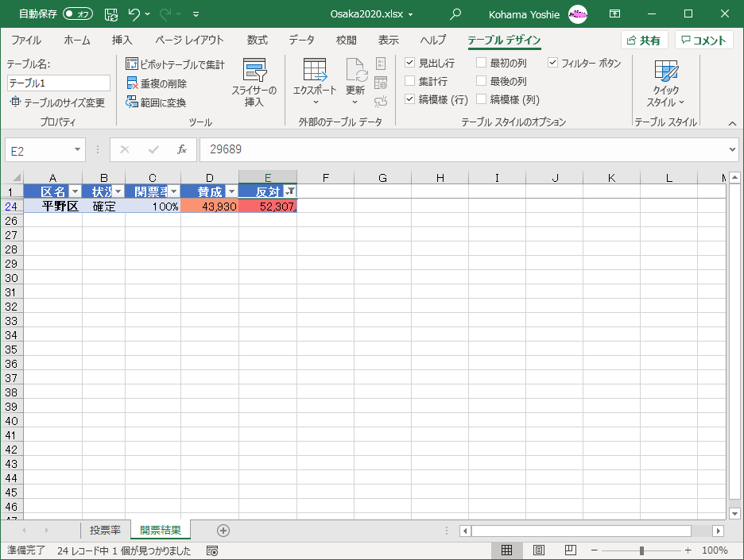Click the search magnifier icon in title bar
This screenshot has width=744, height=560.
455,14
